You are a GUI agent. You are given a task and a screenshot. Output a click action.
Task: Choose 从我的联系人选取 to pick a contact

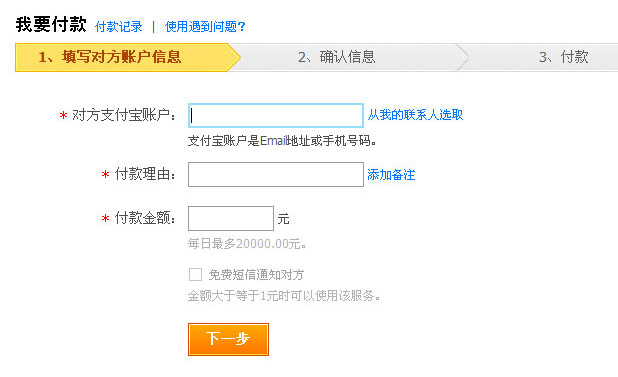tap(415, 115)
